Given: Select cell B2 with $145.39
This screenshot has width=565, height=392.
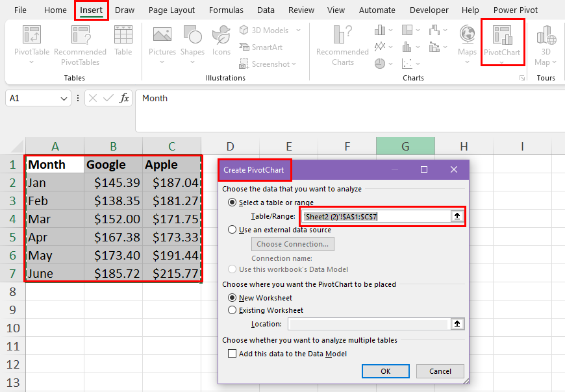Looking at the screenshot, I should (x=113, y=182).
